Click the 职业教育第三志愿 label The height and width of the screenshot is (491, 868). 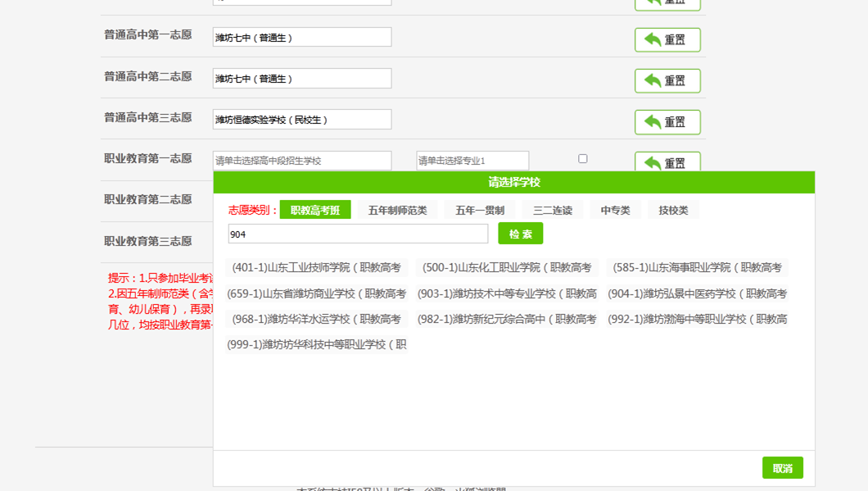148,241
